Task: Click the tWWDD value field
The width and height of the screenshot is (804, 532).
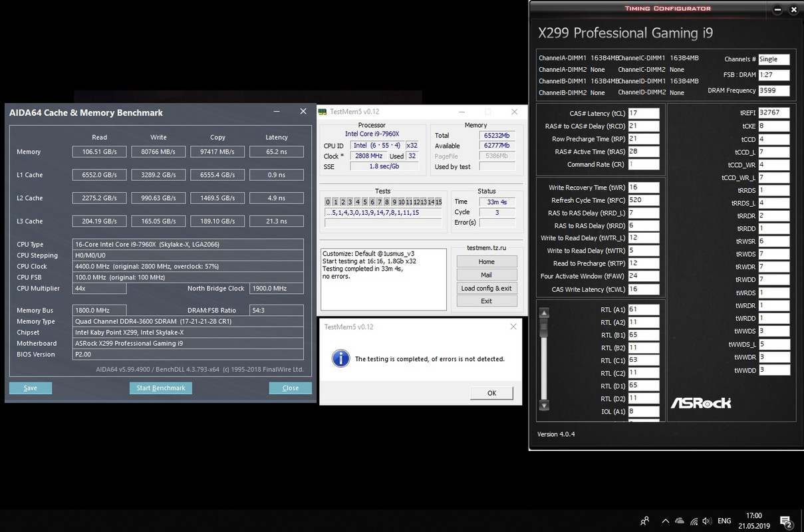Action: (x=773, y=370)
